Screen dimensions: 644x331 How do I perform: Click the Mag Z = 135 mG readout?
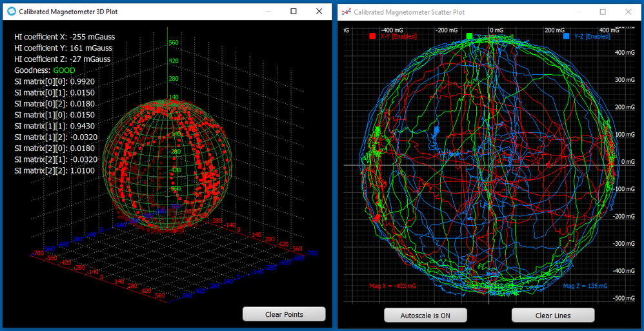click(x=585, y=286)
